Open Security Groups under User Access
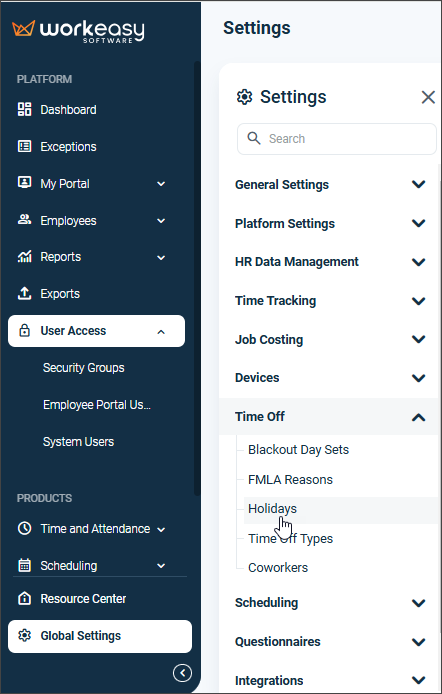 coord(84,368)
